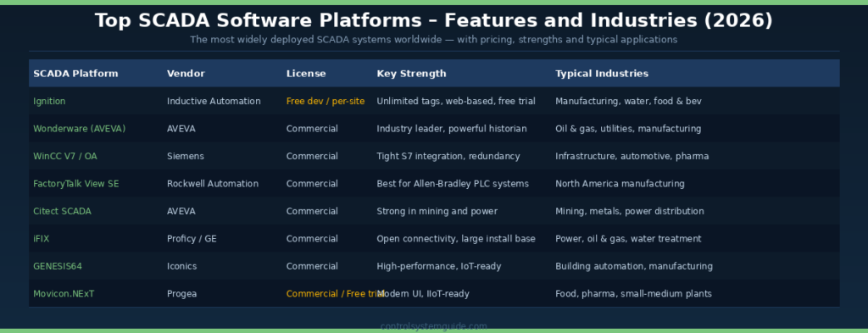Select the 'WinCC V7 / OA' platform name
Screen dimensions: 868x333
point(64,157)
